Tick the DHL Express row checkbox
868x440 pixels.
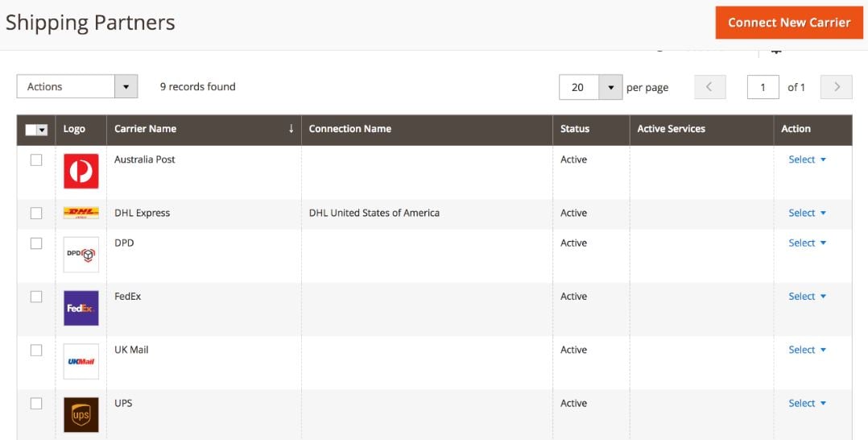pyautogui.click(x=36, y=214)
